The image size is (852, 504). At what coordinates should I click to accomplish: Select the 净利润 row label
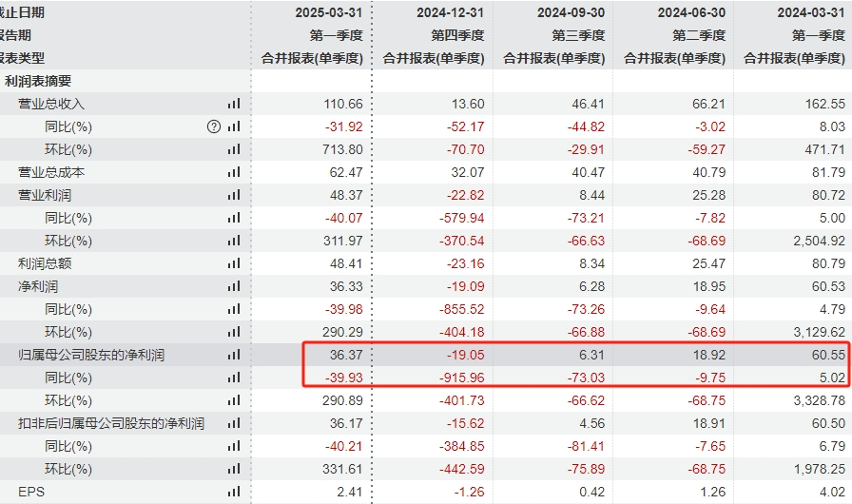tap(38, 286)
